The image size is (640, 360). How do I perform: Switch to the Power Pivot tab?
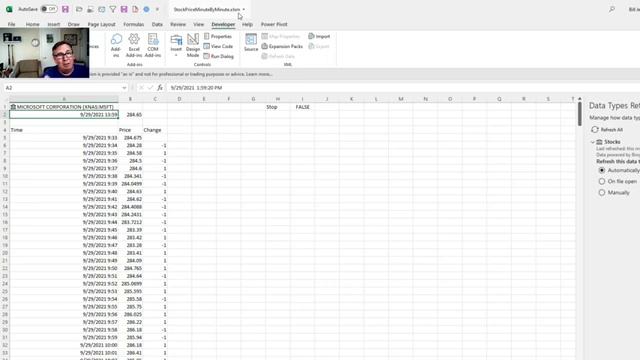point(274,24)
